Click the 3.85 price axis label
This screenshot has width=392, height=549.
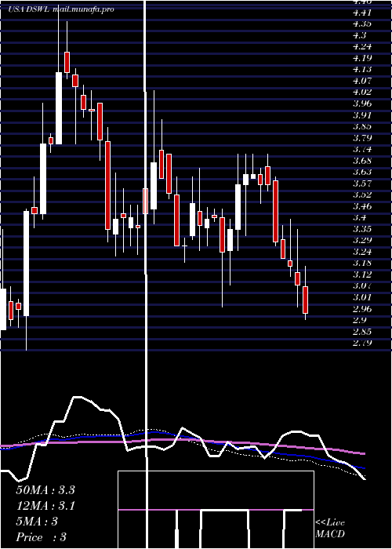(x=362, y=127)
